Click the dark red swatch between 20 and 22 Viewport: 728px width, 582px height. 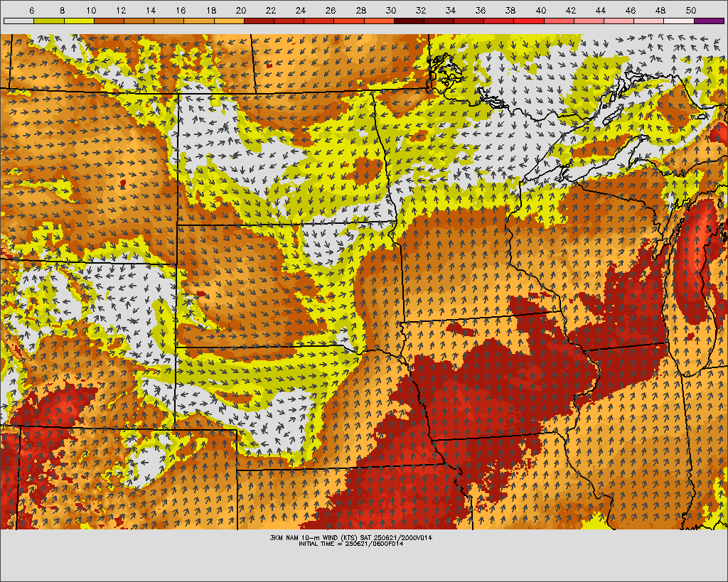(259, 21)
